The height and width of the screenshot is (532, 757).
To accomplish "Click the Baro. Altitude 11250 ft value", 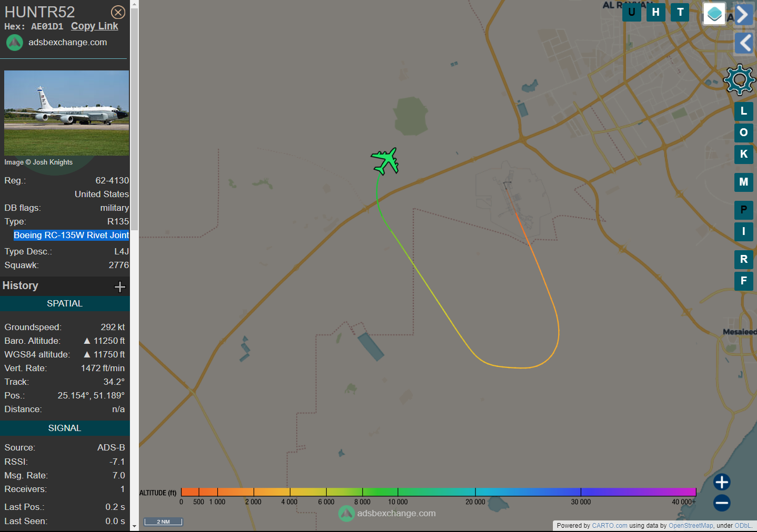I will 104,341.
